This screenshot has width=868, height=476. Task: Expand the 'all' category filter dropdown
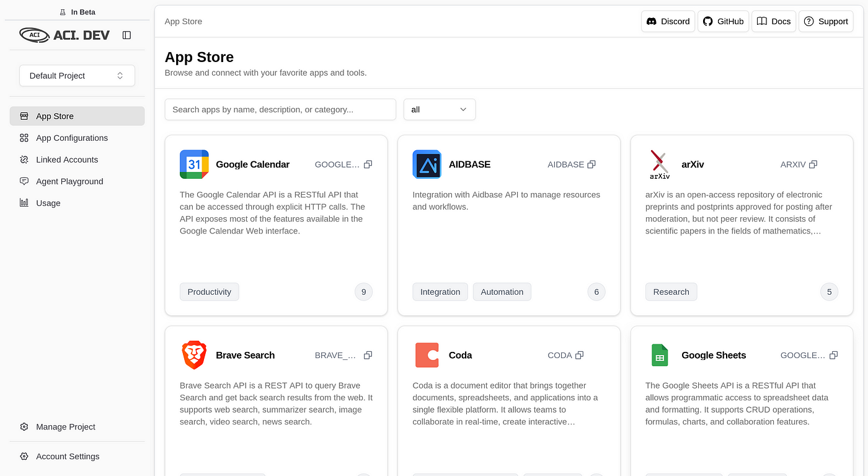pos(440,109)
